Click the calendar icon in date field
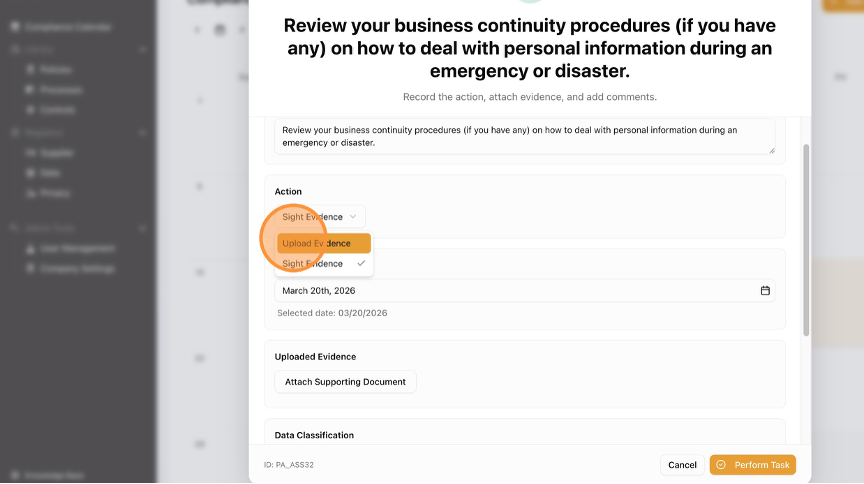Image resolution: width=864 pixels, height=484 pixels. click(765, 291)
